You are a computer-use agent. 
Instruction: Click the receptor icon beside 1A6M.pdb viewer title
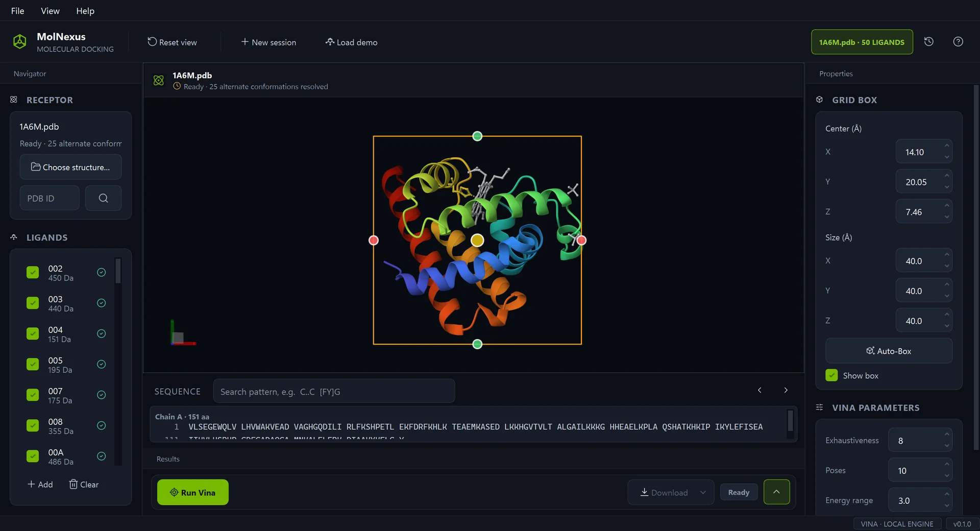(x=159, y=80)
